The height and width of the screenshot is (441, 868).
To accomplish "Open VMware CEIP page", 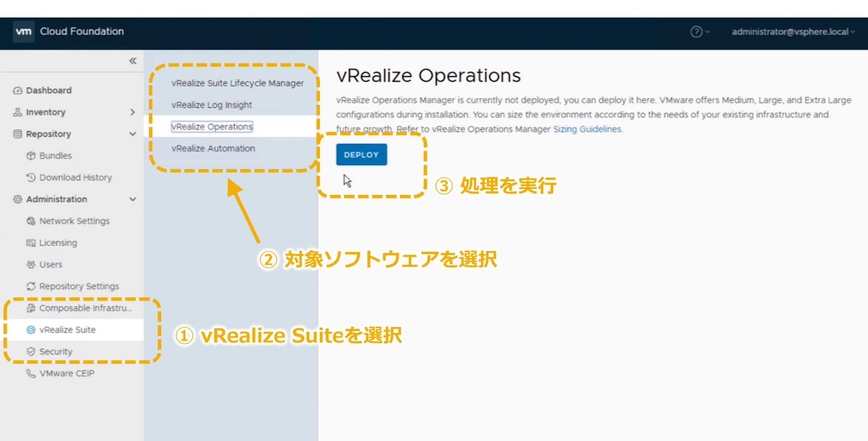I will click(x=67, y=373).
